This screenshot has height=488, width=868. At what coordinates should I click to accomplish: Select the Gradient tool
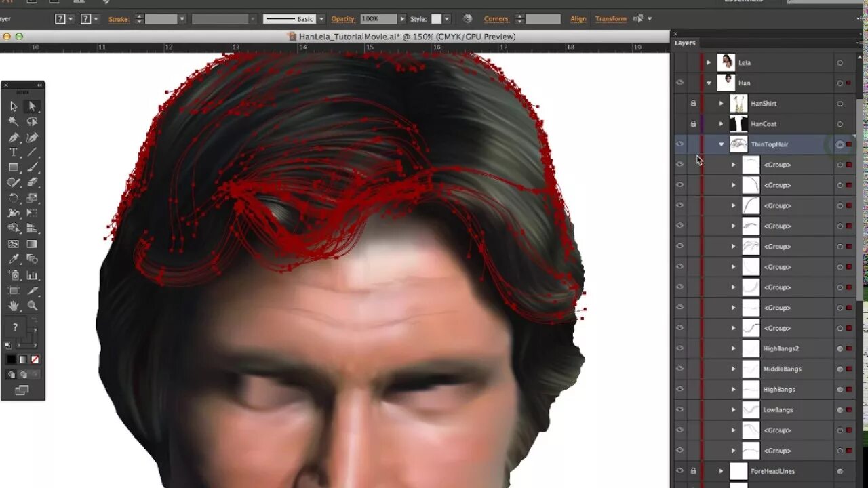[x=32, y=244]
